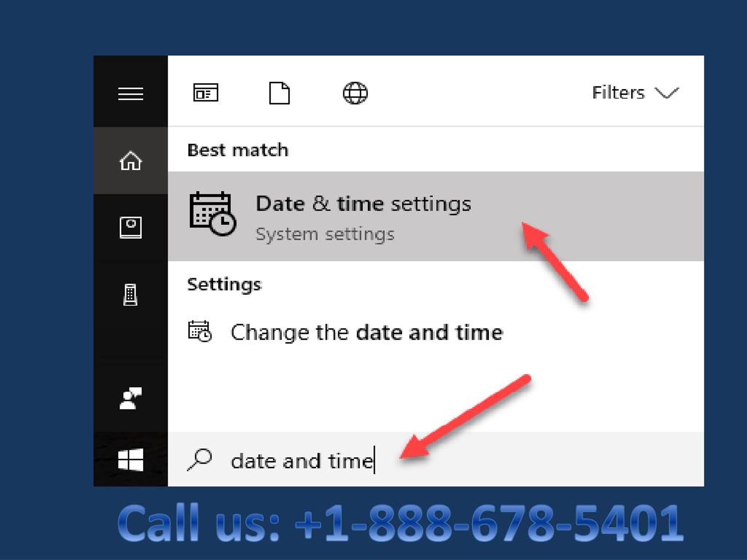Click the Windows Start button
Screen dimensions: 747x560
131,459
